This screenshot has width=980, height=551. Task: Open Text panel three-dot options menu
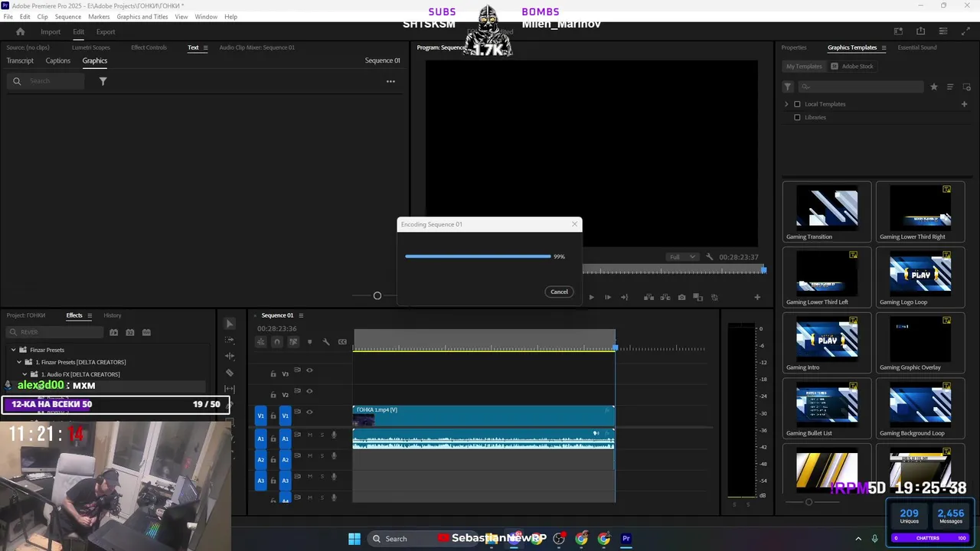pos(390,81)
